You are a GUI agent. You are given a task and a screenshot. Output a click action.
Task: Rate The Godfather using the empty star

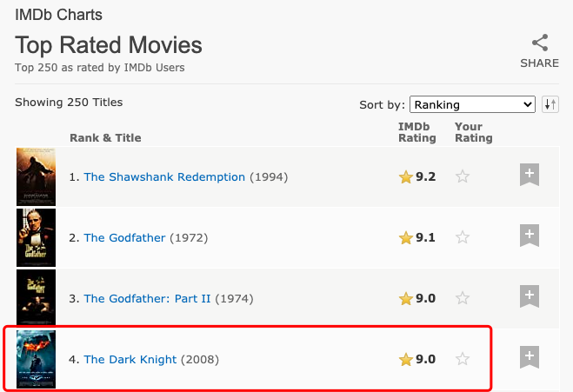[463, 237]
